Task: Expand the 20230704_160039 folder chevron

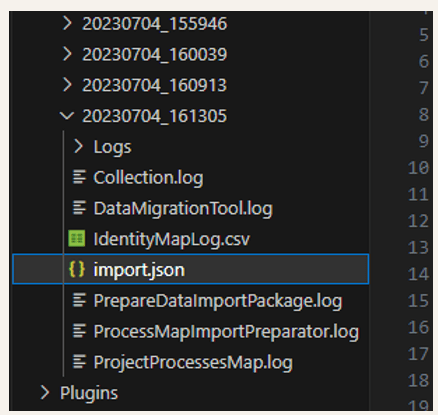Action: coord(67,54)
